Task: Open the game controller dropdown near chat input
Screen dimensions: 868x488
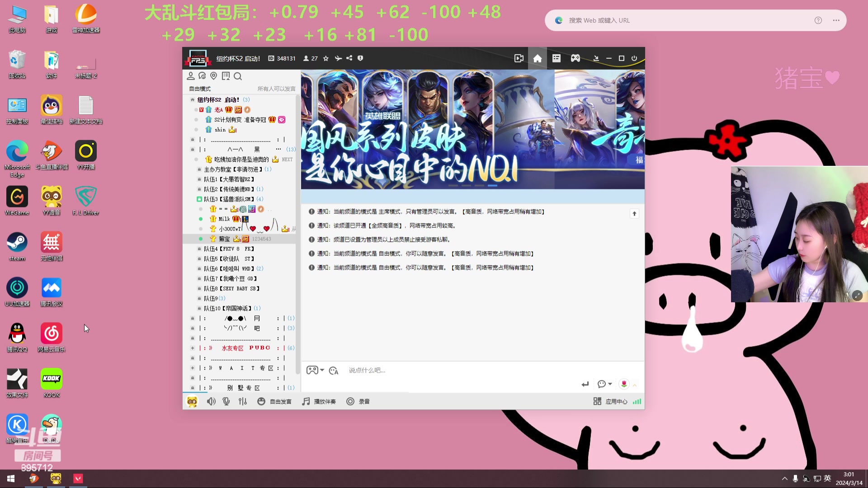Action: coord(315,370)
